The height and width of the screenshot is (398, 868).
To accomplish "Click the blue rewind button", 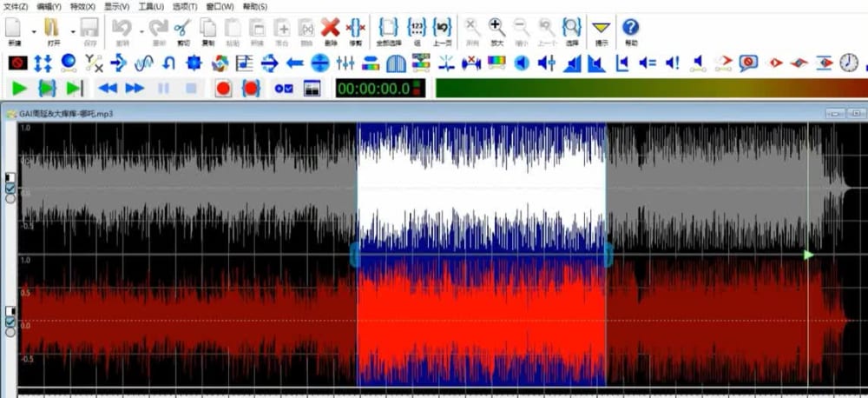I will pos(108,88).
